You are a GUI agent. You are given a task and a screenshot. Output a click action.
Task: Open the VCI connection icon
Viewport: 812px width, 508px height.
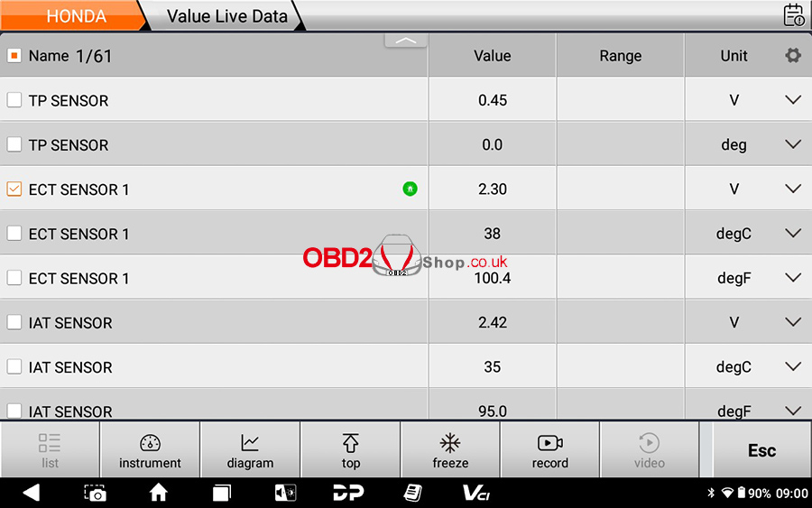point(475,493)
